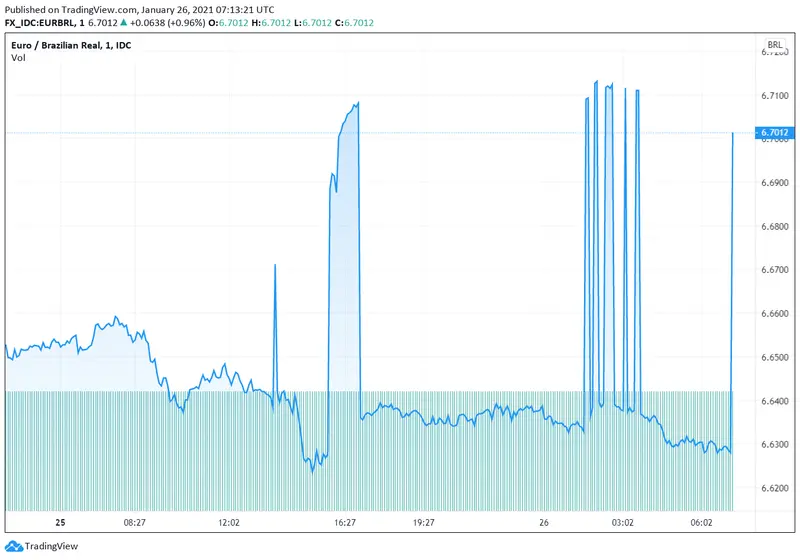Click the 16:27 time axis label
Viewport: 800px width, 560px height.
[x=345, y=523]
